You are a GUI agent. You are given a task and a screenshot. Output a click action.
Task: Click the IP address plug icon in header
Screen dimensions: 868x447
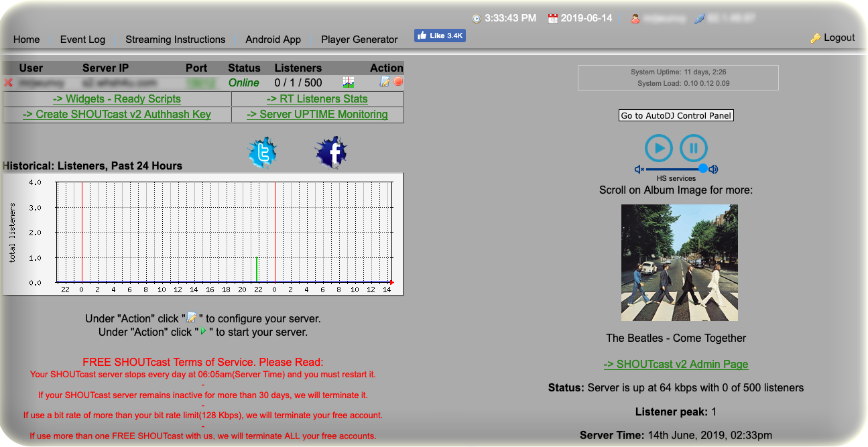(699, 19)
